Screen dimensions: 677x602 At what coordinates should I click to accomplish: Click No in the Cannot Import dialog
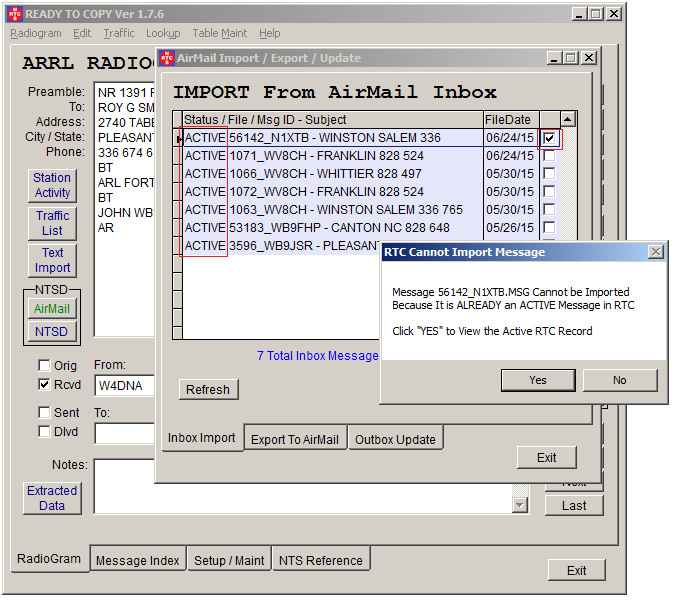coord(620,380)
